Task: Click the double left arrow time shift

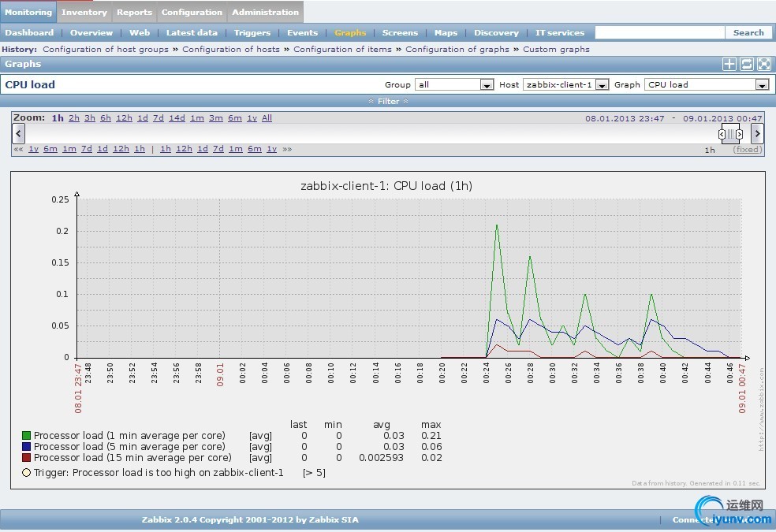Action: point(17,149)
